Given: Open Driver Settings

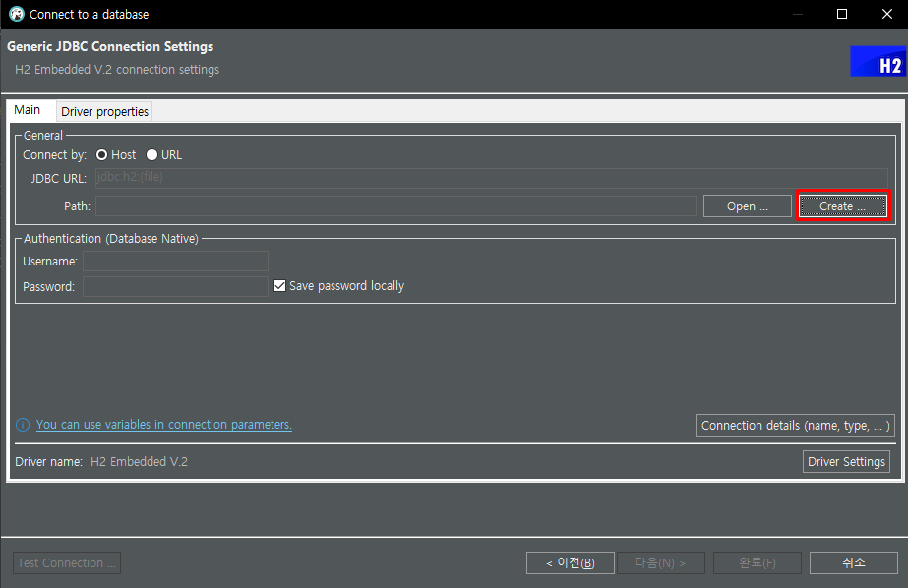Looking at the screenshot, I should (846, 462).
